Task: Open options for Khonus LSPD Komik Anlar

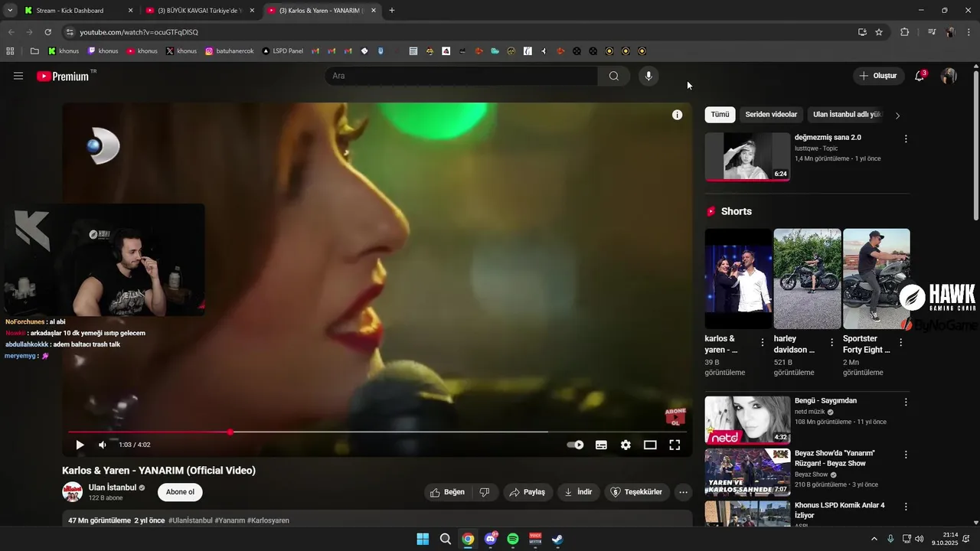Action: click(x=906, y=507)
